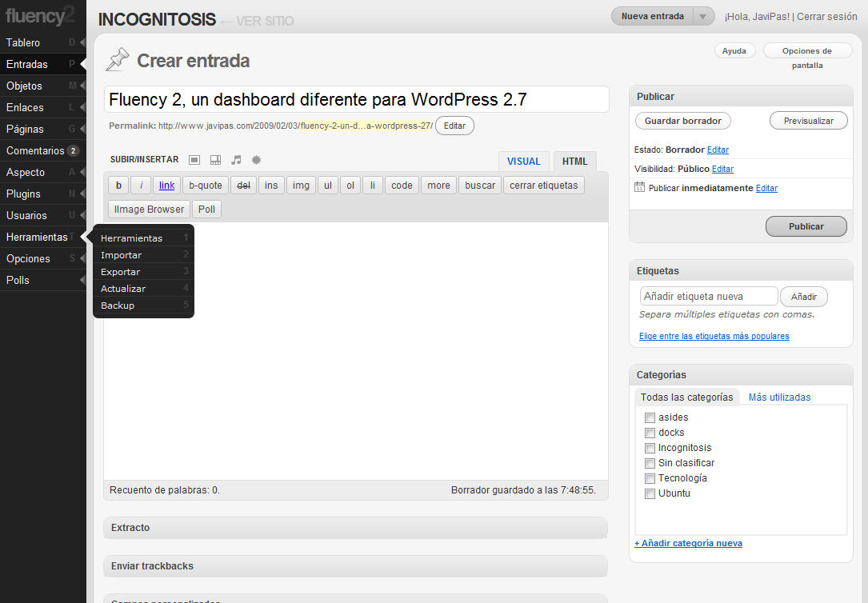Expand the Enlaces submenu arrow

tap(82, 107)
